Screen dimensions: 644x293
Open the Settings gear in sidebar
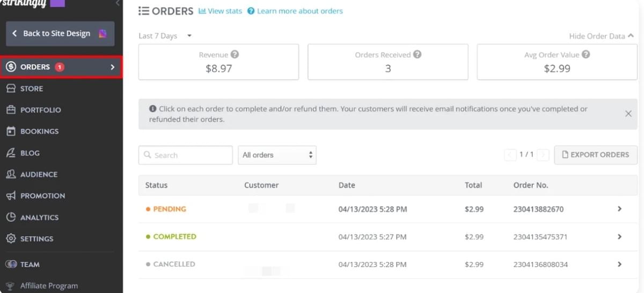click(11, 239)
